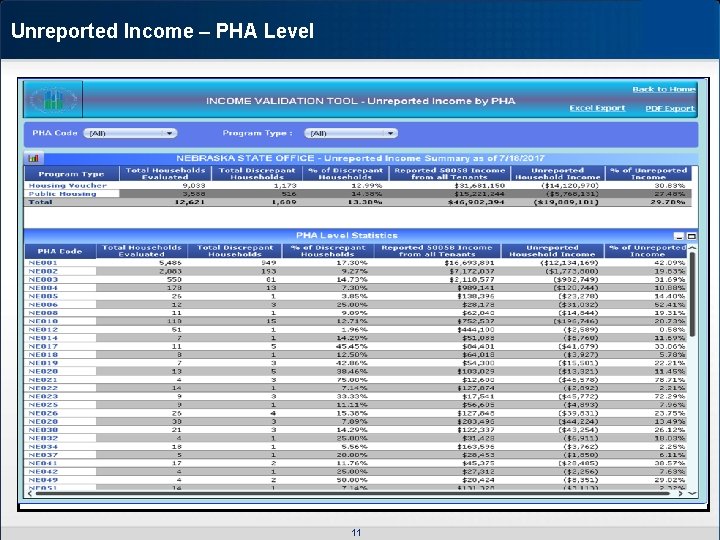Open PHA code NE004
The height and width of the screenshot is (540, 720).
pos(43,288)
